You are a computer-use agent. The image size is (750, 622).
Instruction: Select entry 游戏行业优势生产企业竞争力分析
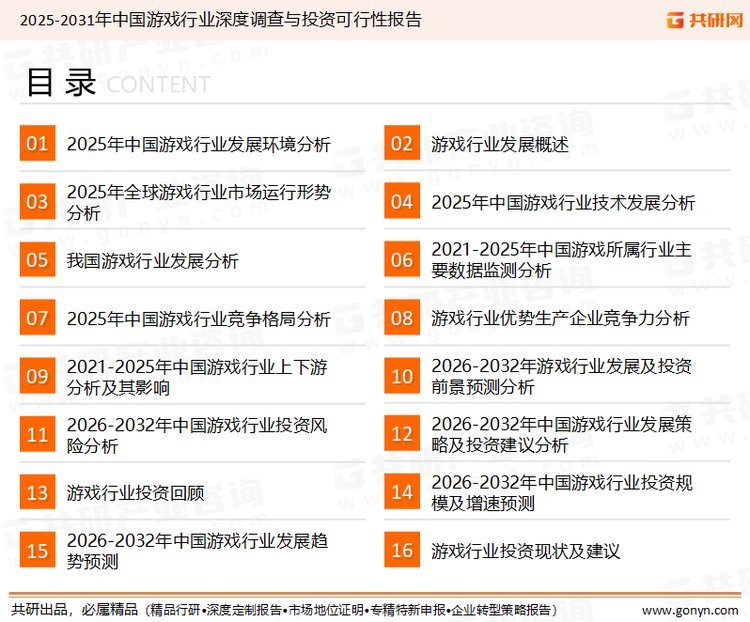click(560, 318)
